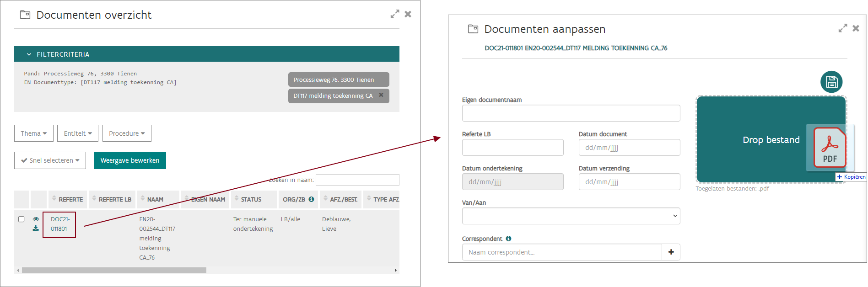View document using the eye icon
The height and width of the screenshot is (287, 868).
pyautogui.click(x=36, y=219)
